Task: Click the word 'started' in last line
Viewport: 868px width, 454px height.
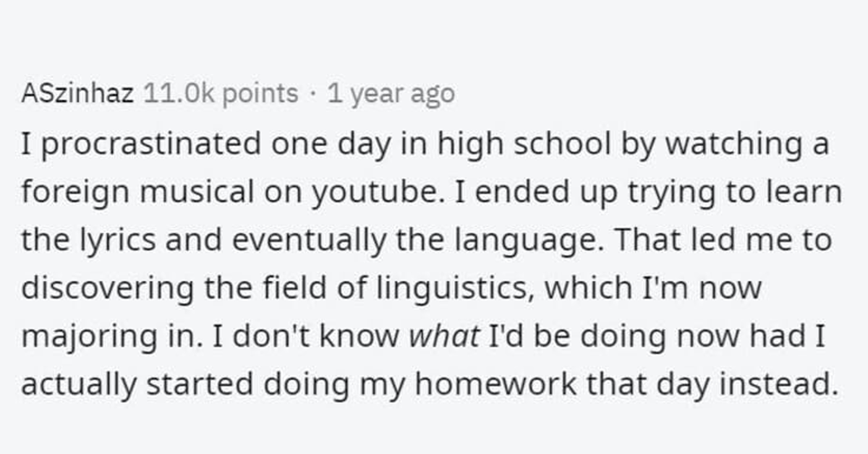Action: 192,385
